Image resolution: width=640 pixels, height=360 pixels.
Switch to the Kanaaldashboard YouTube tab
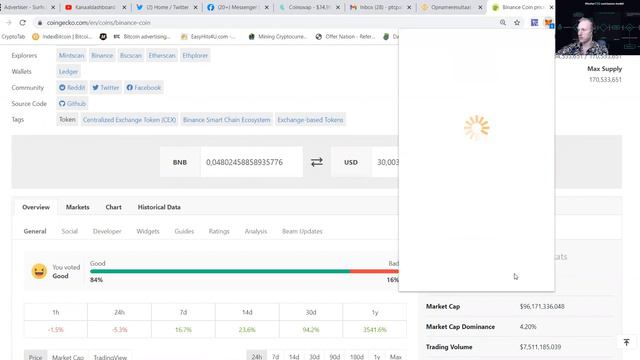[x=95, y=7]
